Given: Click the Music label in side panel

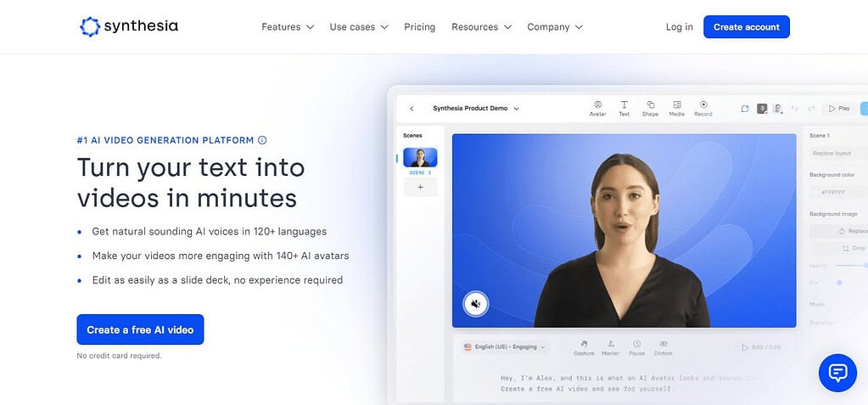Looking at the screenshot, I should 816,304.
